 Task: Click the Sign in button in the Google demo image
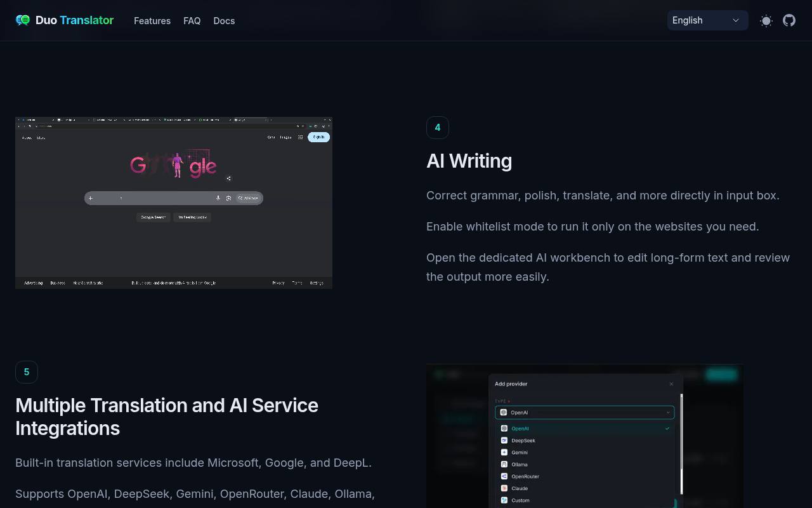318,137
